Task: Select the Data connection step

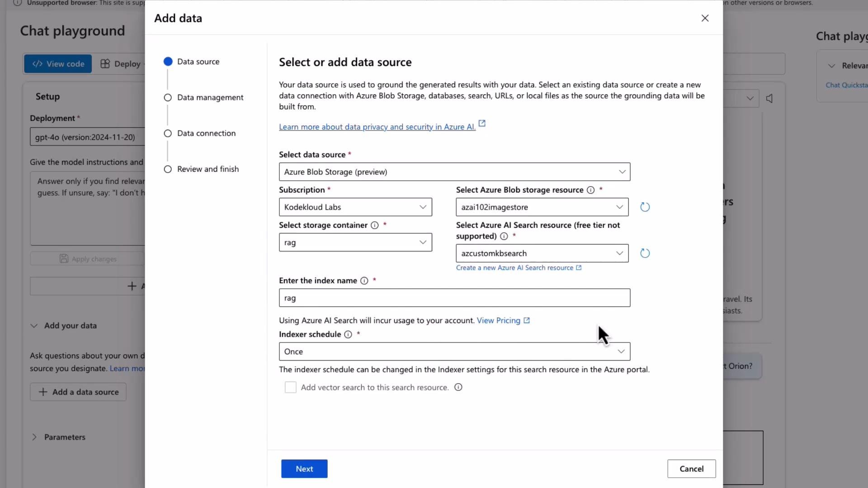Action: pyautogui.click(x=200, y=133)
